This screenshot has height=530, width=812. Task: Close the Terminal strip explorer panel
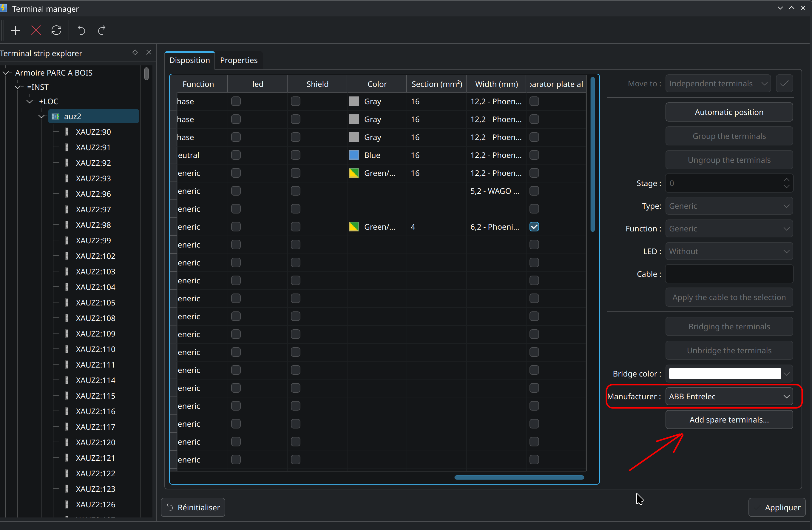(x=149, y=53)
